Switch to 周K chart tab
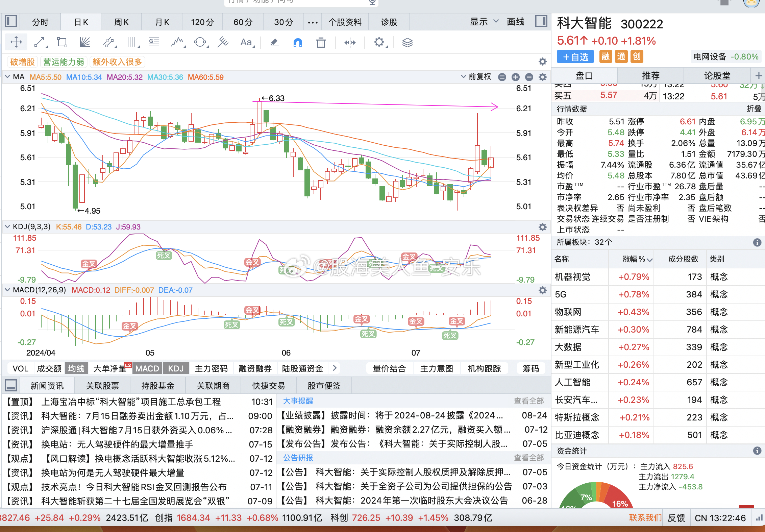 (x=121, y=22)
